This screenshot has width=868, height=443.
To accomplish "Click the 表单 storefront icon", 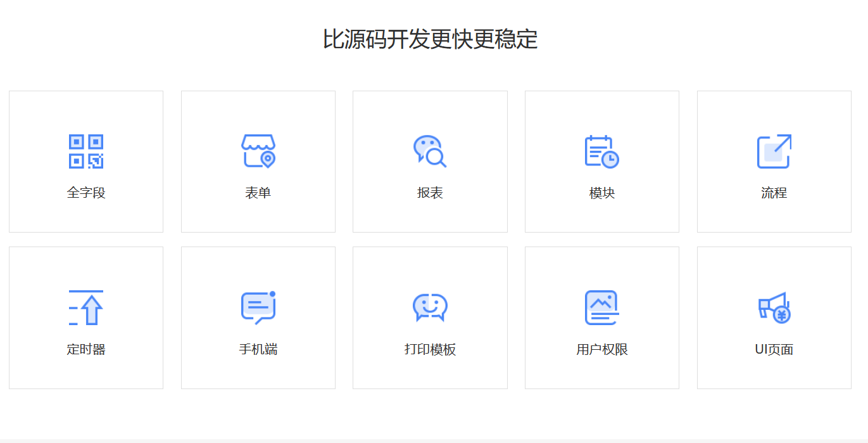I will [258, 151].
